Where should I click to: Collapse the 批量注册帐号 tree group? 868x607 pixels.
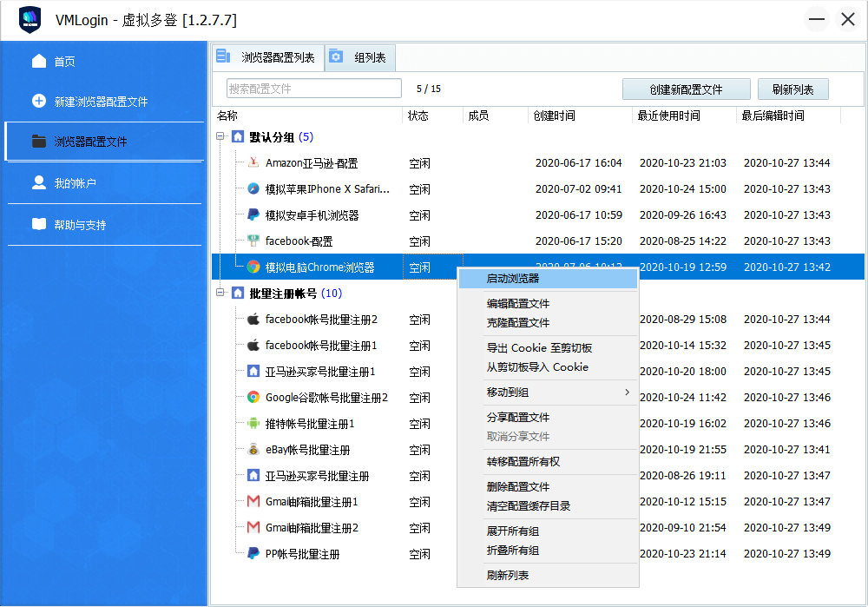[x=220, y=292]
